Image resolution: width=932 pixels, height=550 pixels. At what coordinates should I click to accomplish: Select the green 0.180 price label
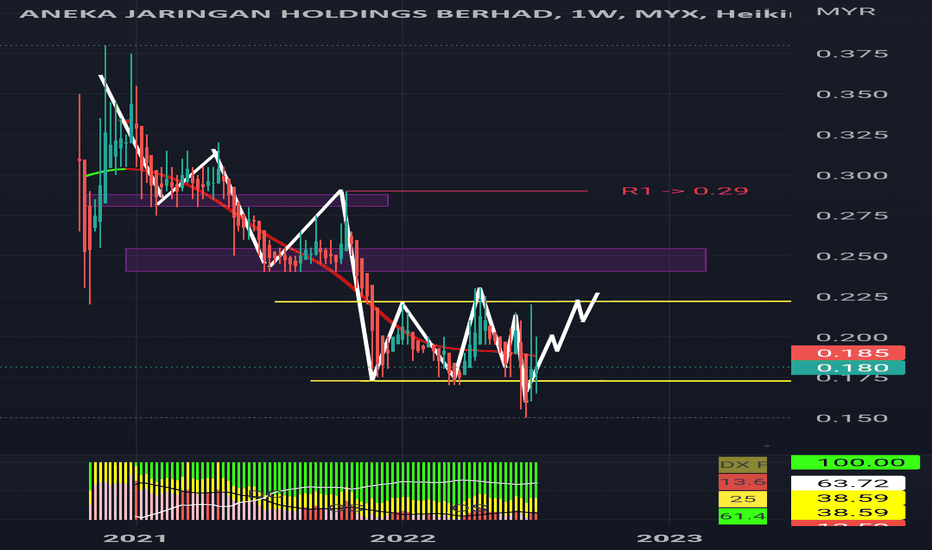pyautogui.click(x=848, y=367)
